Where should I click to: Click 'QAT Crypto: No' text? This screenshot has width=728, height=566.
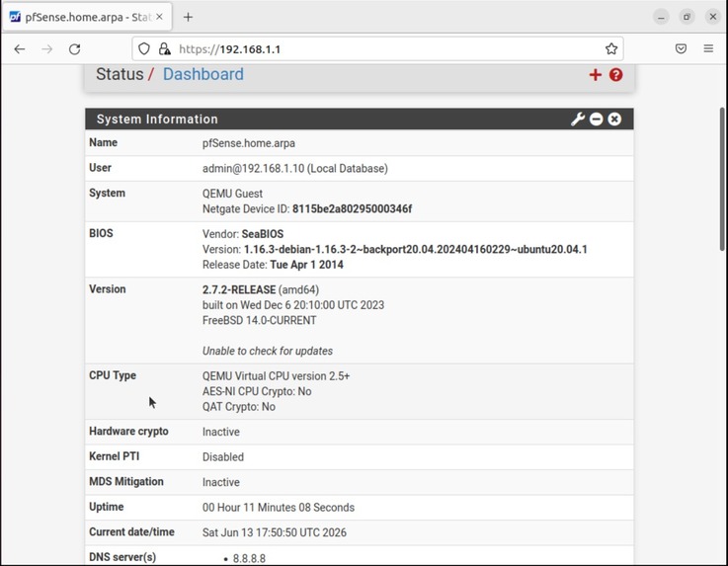click(239, 407)
